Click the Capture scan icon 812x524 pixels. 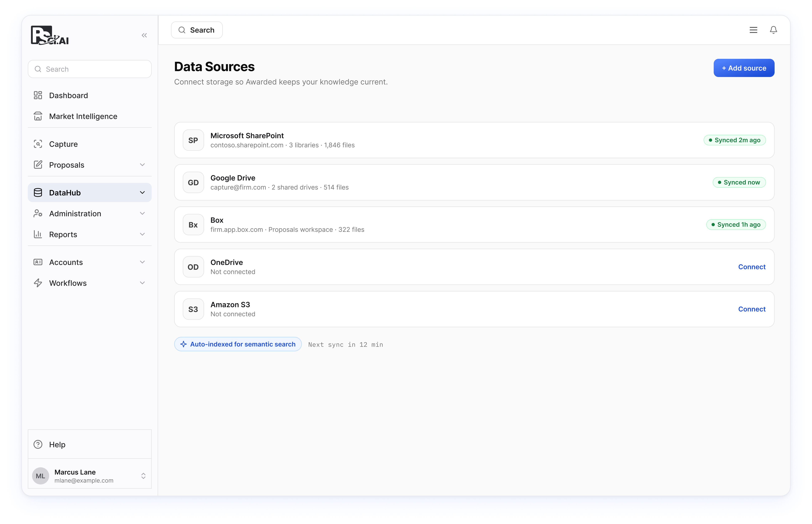(x=38, y=144)
